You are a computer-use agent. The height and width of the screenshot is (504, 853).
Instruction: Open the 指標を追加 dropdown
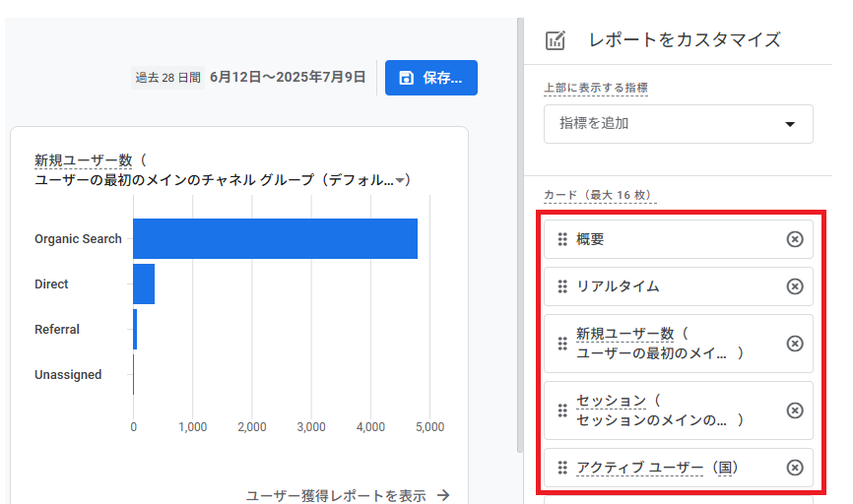point(678,124)
